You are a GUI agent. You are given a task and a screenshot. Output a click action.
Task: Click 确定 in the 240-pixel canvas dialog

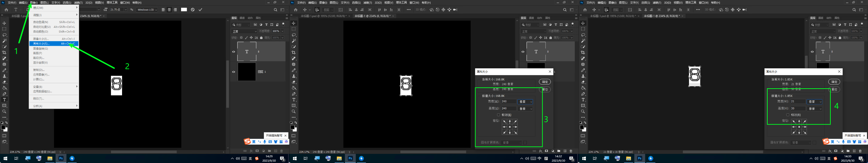tap(545, 82)
